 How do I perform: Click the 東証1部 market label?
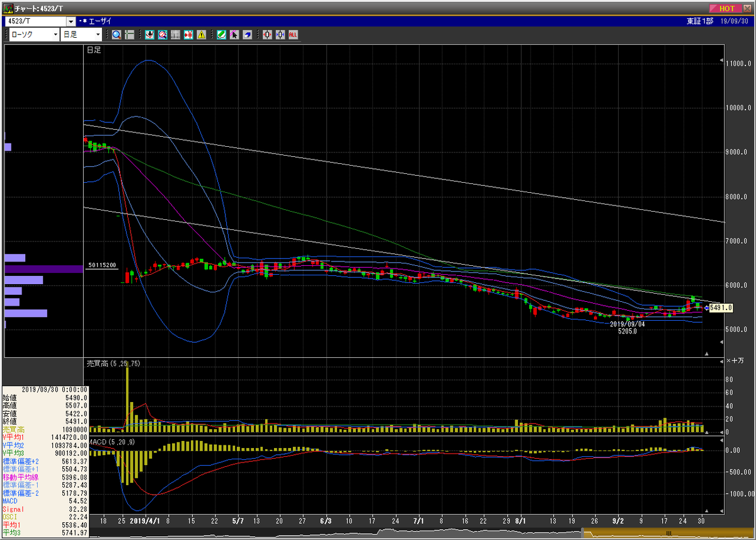tap(700, 21)
